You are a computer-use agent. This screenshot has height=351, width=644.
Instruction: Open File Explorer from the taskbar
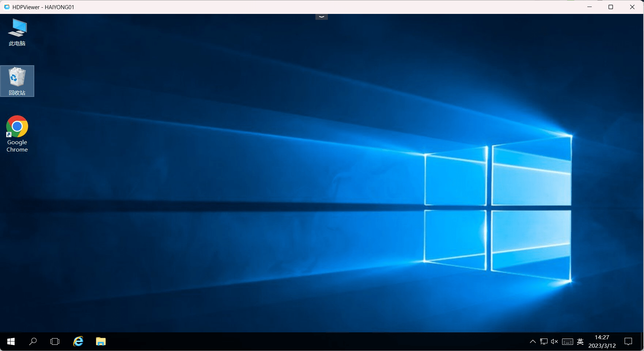101,341
